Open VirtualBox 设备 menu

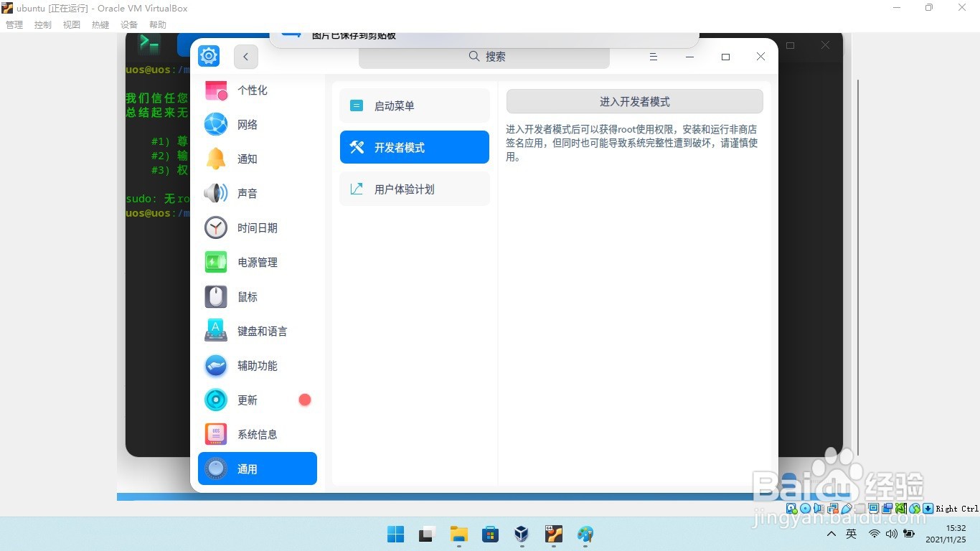click(129, 24)
